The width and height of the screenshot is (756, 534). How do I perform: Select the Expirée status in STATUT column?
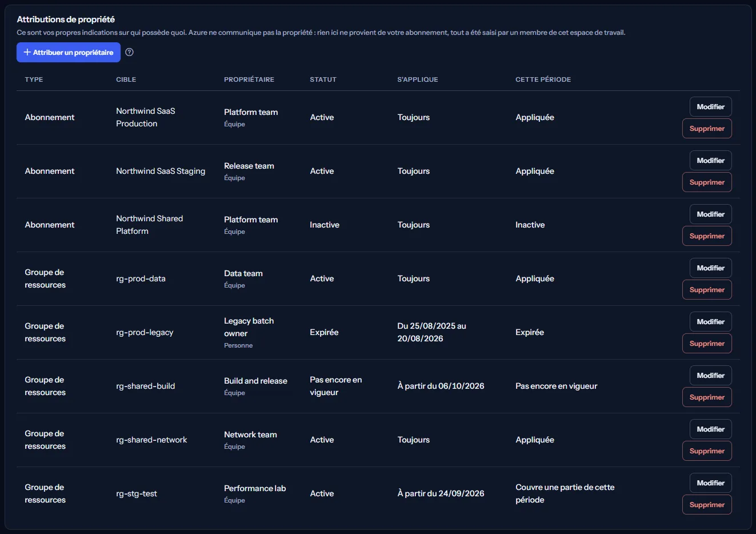pyautogui.click(x=324, y=332)
